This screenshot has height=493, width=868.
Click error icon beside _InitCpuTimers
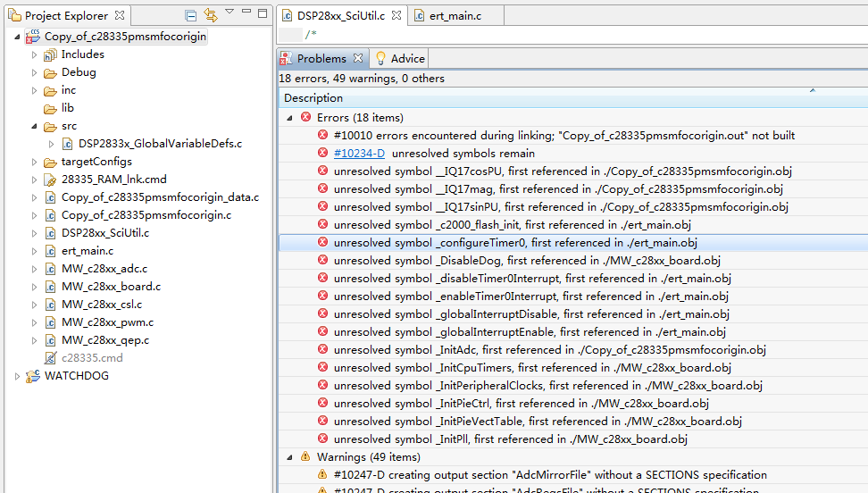322,367
